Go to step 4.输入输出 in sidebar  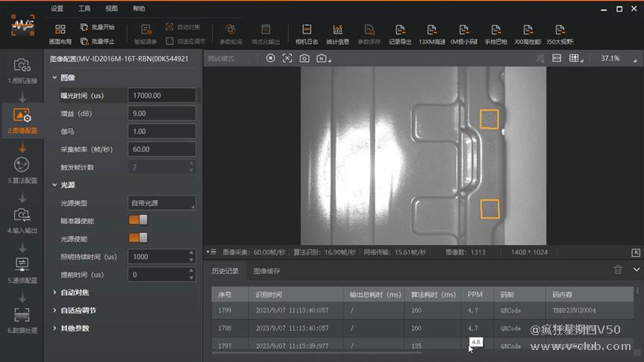pos(22,221)
